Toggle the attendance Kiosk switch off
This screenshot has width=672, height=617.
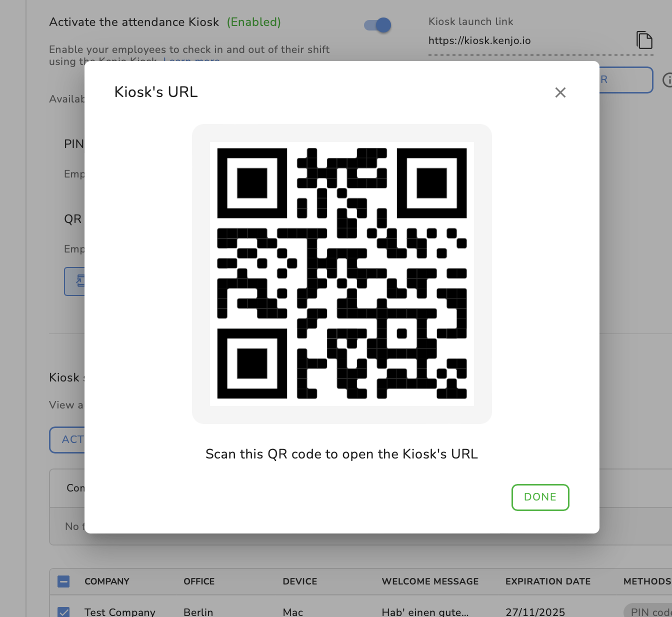click(x=377, y=25)
